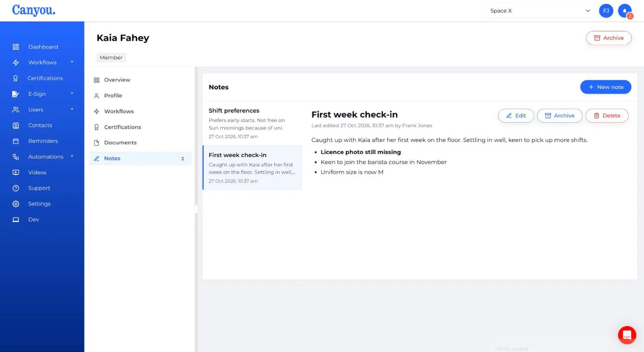This screenshot has width=644, height=352.
Task: Open the notifications bell
Action: coord(625,11)
